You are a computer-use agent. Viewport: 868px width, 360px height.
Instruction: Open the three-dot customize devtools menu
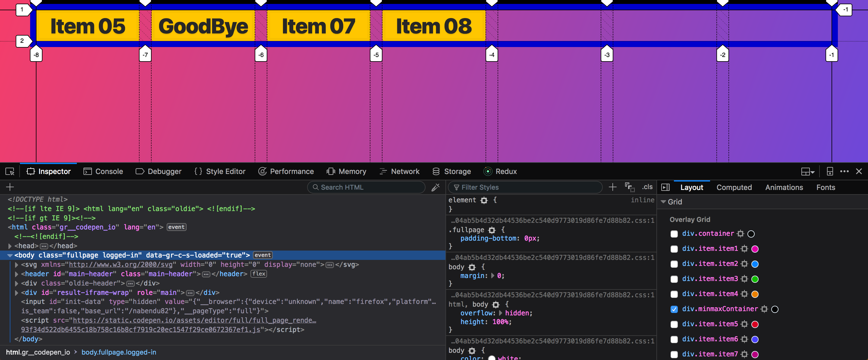click(x=844, y=172)
